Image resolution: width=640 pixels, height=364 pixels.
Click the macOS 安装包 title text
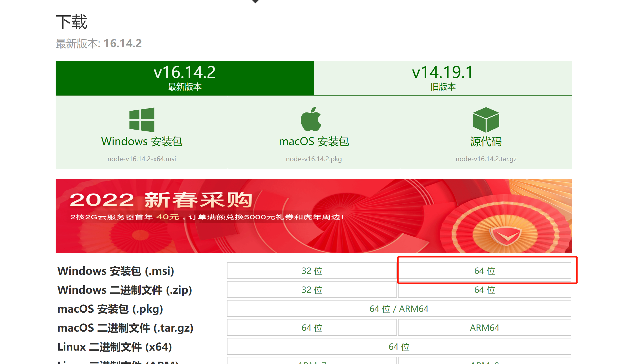pos(314,141)
